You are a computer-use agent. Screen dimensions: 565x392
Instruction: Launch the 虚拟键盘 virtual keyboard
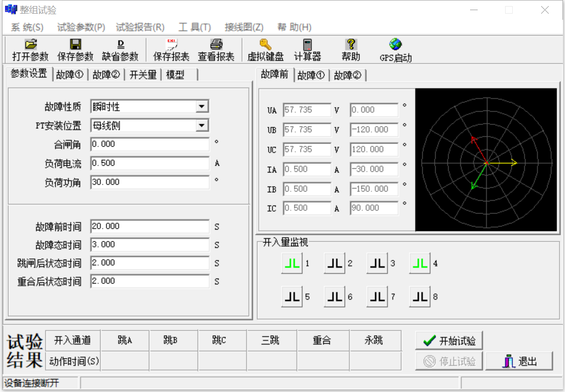[265, 45]
